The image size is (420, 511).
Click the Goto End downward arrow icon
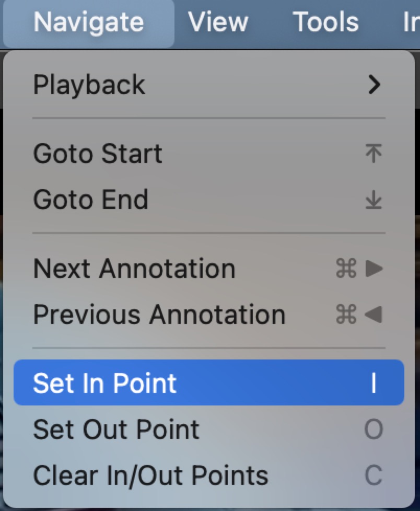(x=374, y=199)
